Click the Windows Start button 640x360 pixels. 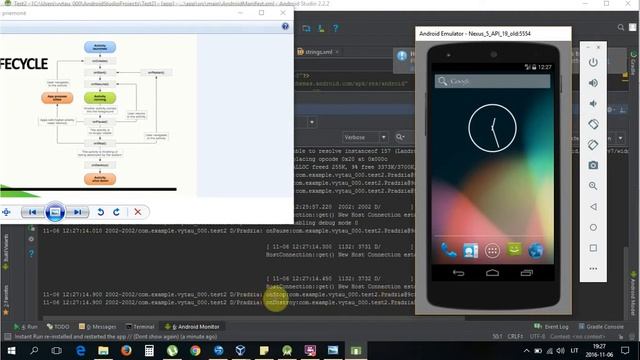[x=11, y=351]
